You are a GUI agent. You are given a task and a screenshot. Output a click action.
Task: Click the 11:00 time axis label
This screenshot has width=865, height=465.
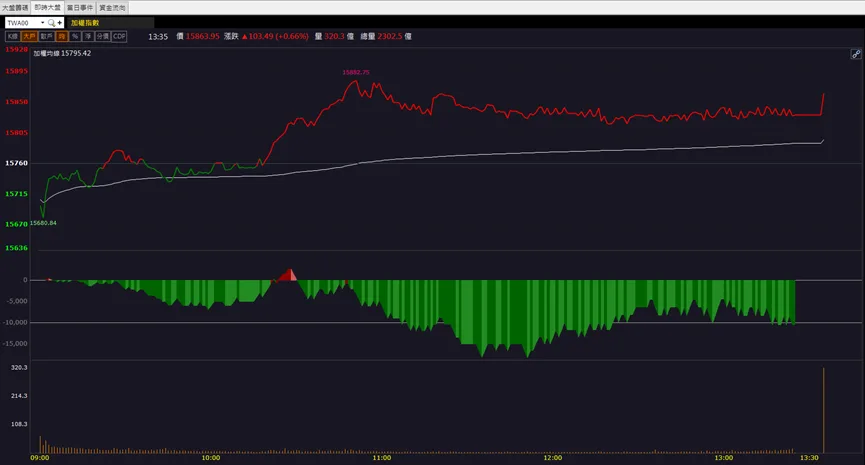382,458
